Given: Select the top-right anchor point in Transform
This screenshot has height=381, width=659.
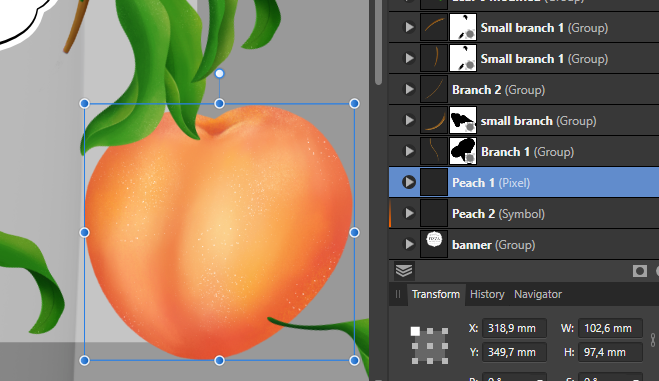Looking at the screenshot, I should 445,331.
